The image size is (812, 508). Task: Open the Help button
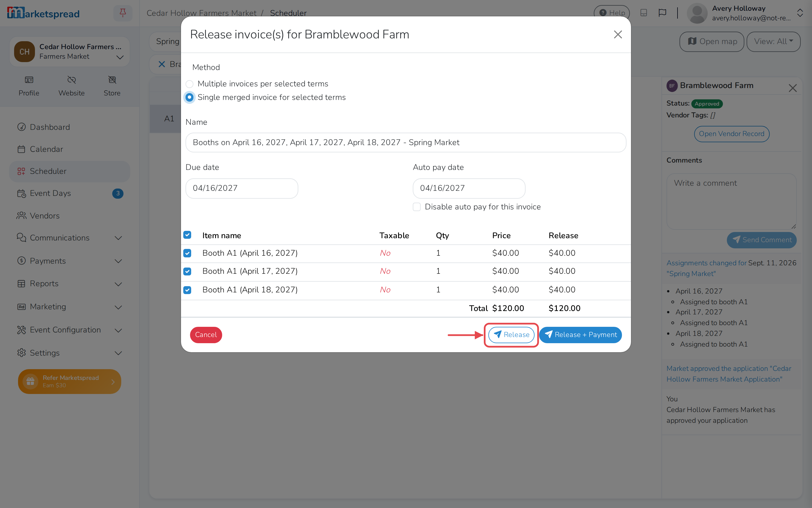coord(612,13)
